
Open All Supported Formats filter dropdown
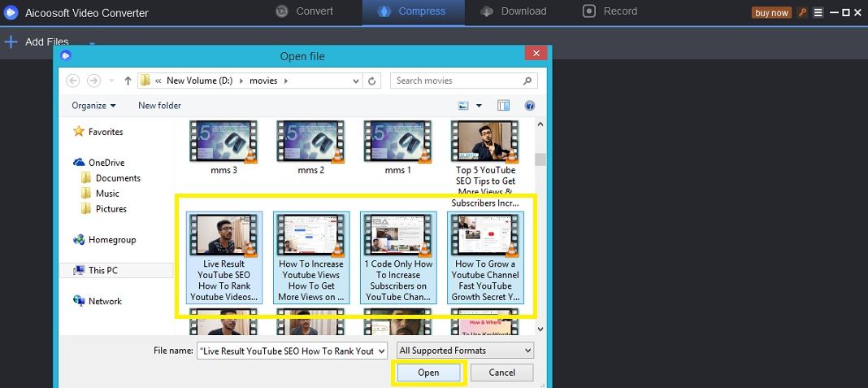(465, 351)
